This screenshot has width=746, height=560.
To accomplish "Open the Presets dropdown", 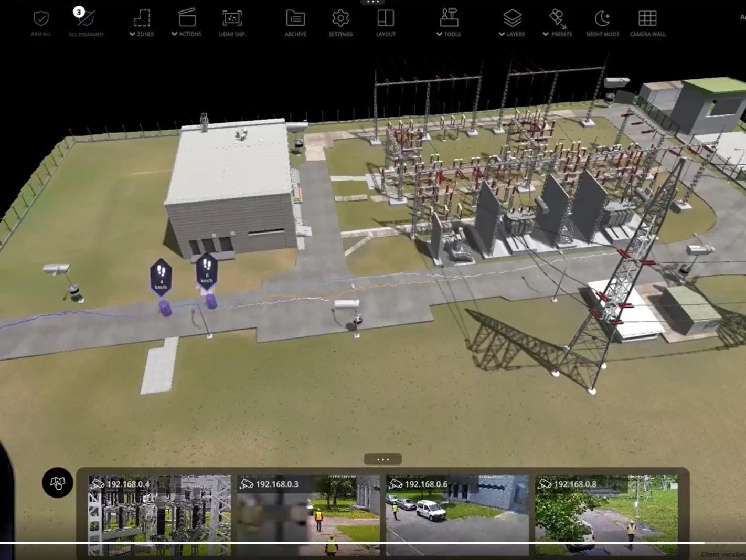I will pyautogui.click(x=558, y=21).
